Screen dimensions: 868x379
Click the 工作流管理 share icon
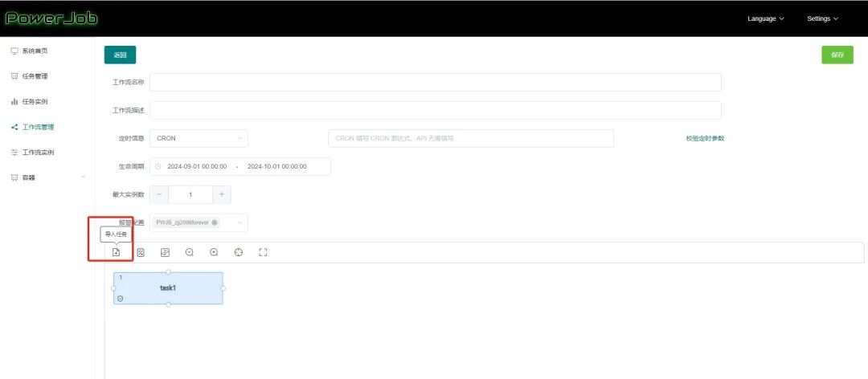click(x=14, y=127)
